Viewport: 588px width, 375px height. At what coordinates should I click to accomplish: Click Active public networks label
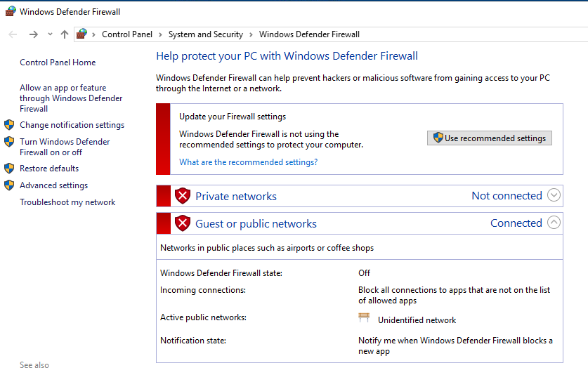[x=203, y=317]
